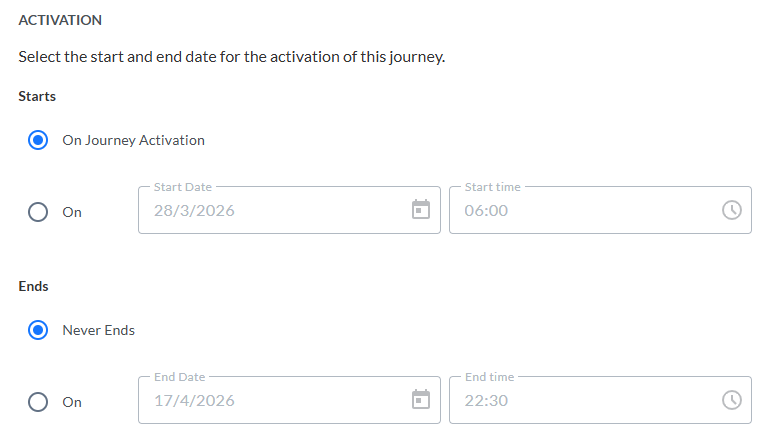Open the End time clock picker icon
This screenshot has height=446, width=776.
pyautogui.click(x=732, y=400)
